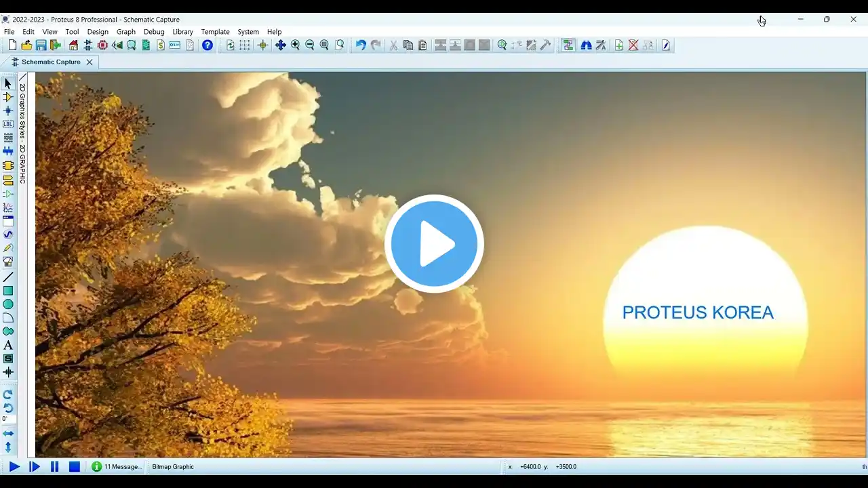Create a new project with the blank page icon

click(x=12, y=45)
